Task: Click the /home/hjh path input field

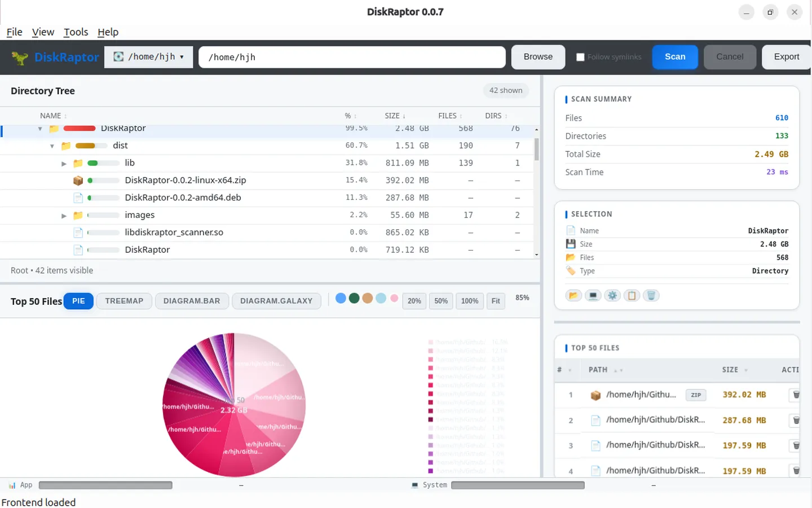Action: [352, 57]
